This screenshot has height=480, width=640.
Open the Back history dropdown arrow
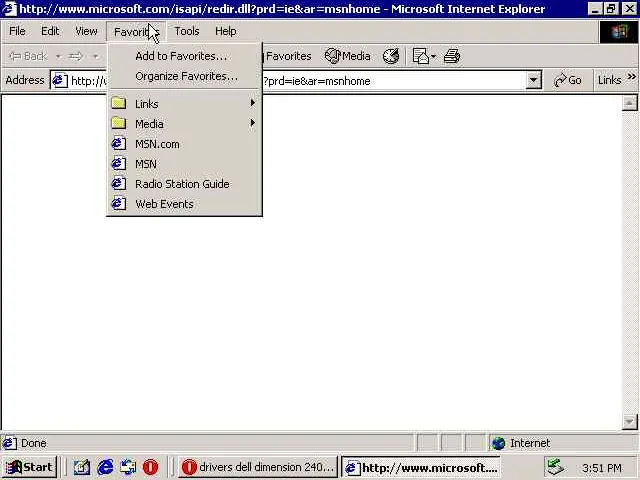pyautogui.click(x=58, y=56)
